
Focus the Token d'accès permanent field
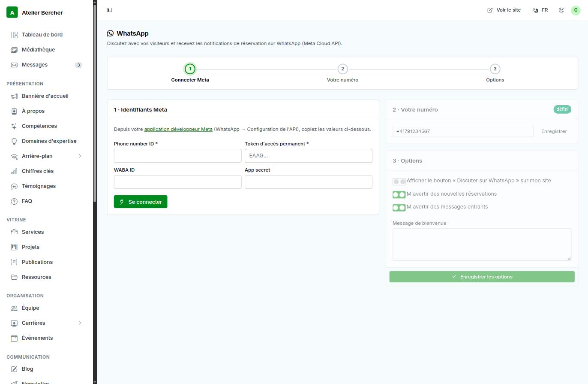tap(309, 156)
